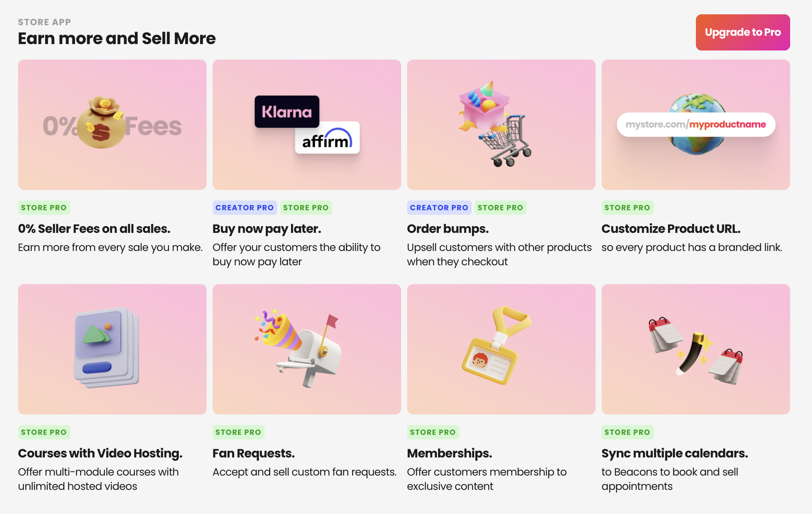Screen dimensions: 812x514
Task: Open the Customize Product URL heading
Action: [671, 229]
